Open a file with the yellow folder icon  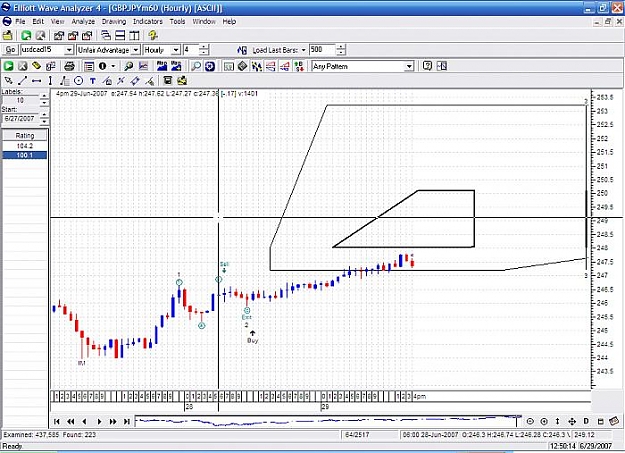8,35
